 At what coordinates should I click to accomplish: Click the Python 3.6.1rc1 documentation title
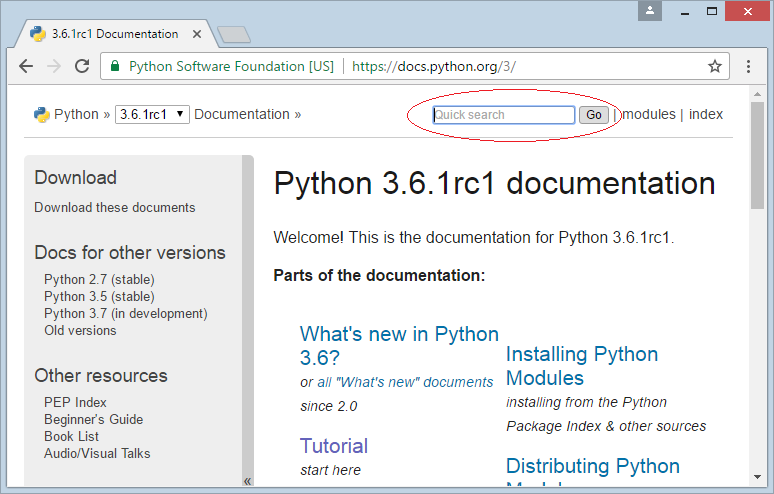click(494, 184)
